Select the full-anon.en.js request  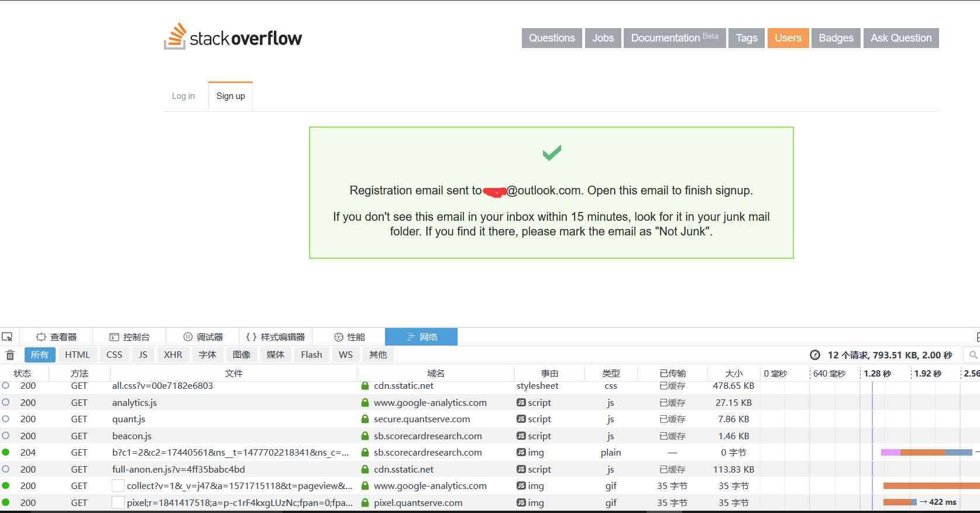[490, 469]
